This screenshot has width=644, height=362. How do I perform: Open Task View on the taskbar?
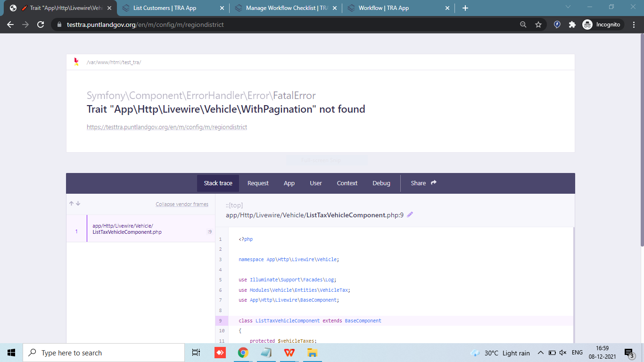(196, 353)
